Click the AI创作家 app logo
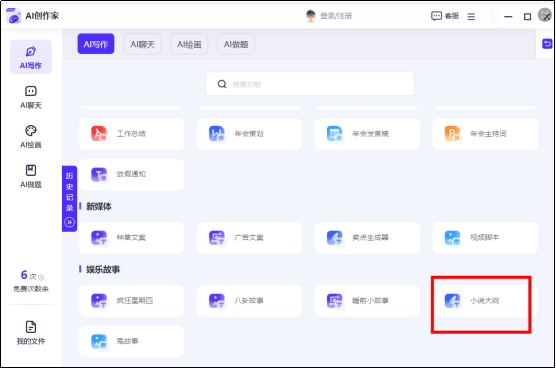The image size is (556, 368). [x=13, y=16]
